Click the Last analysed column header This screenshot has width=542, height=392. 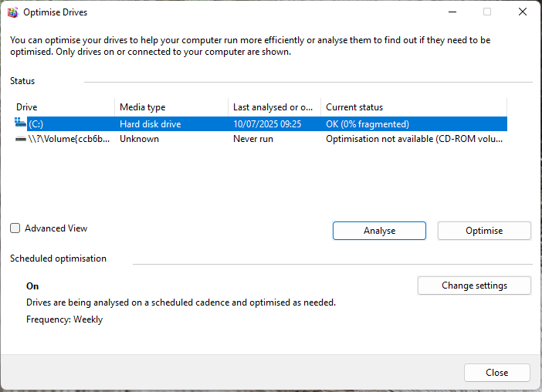pyautogui.click(x=273, y=107)
